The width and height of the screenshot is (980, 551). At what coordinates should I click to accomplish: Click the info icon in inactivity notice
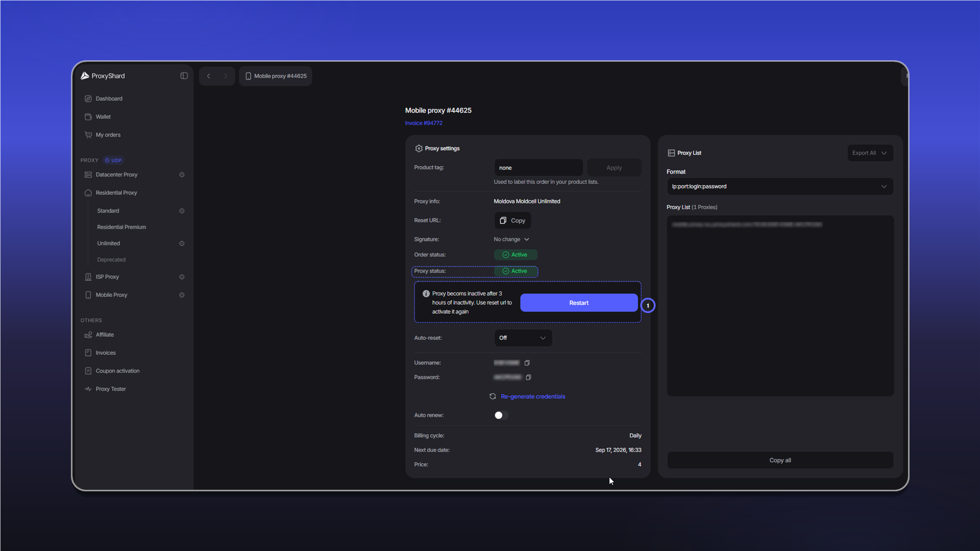click(426, 294)
